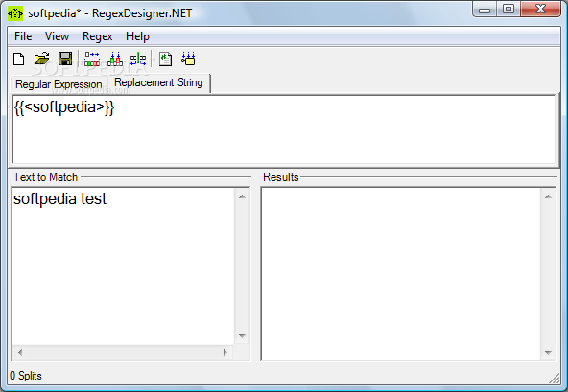The image size is (568, 392).
Task: Click the document with hash code icon
Action: [165, 59]
